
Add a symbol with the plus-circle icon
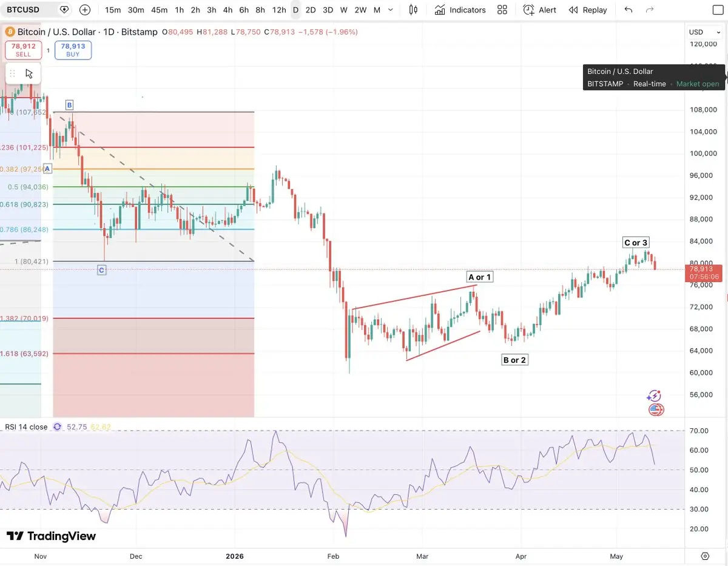tap(84, 10)
